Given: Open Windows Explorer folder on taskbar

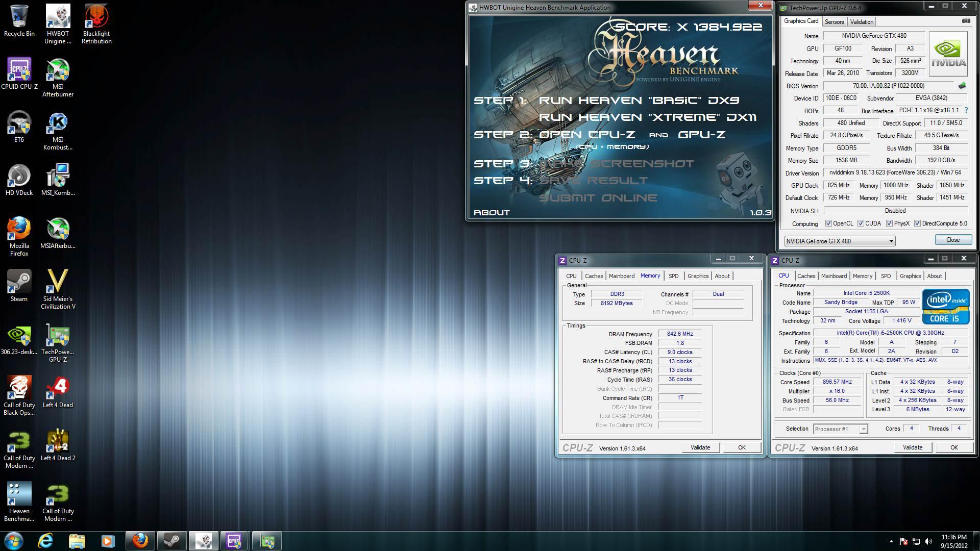Looking at the screenshot, I should 77,541.
